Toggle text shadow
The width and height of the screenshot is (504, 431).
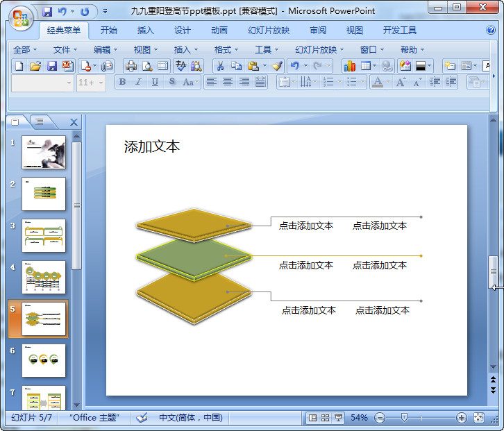(172, 82)
